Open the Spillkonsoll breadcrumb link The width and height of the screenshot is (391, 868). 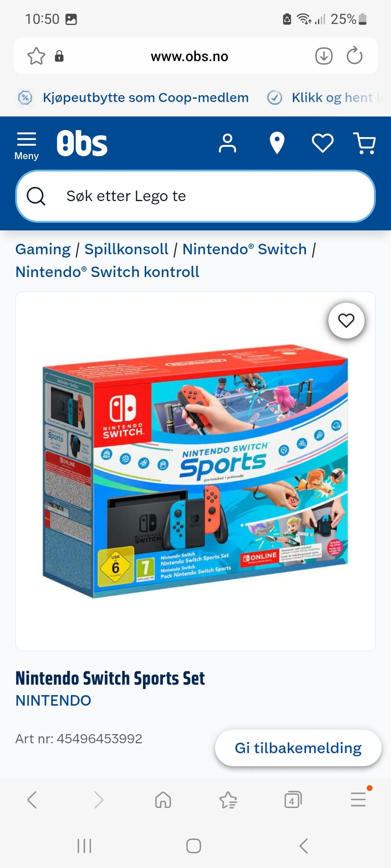pos(126,249)
